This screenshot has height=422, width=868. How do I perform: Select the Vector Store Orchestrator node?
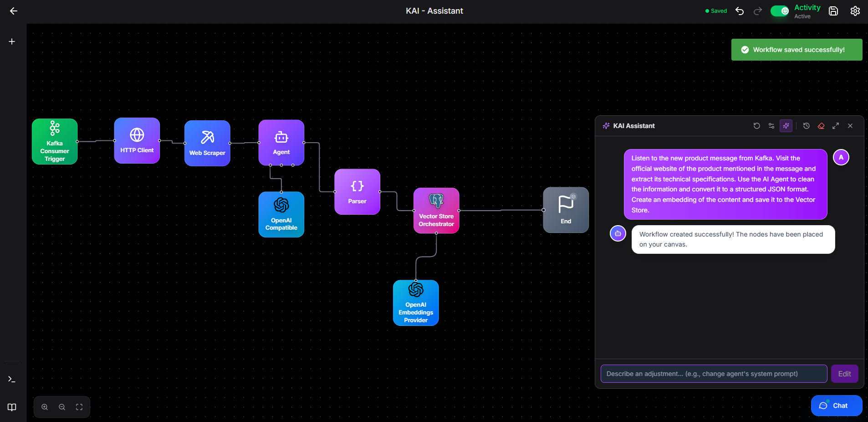(x=436, y=211)
